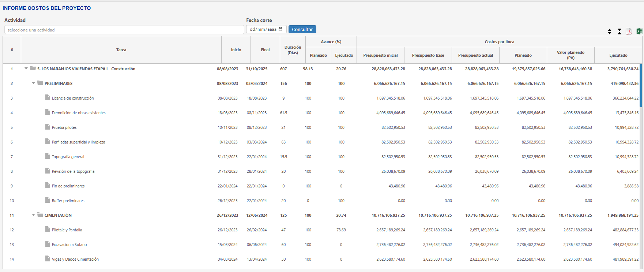
Task: Click the file icon of Demolición de obras existentes
Action: (48, 112)
